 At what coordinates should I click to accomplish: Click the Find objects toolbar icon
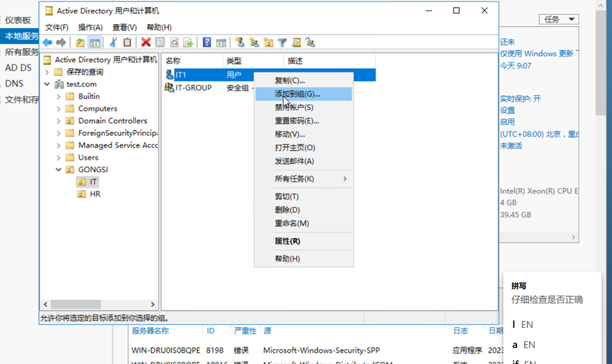296,42
